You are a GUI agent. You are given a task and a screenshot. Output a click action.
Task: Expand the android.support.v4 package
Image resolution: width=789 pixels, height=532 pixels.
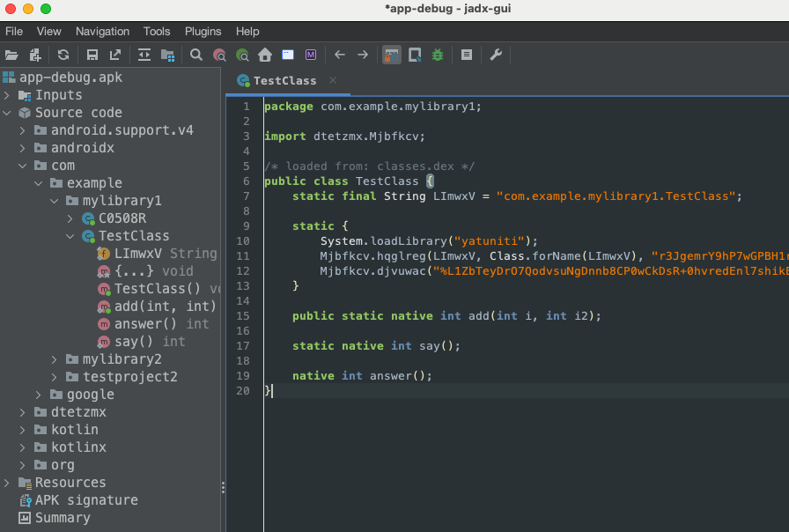(x=22, y=130)
